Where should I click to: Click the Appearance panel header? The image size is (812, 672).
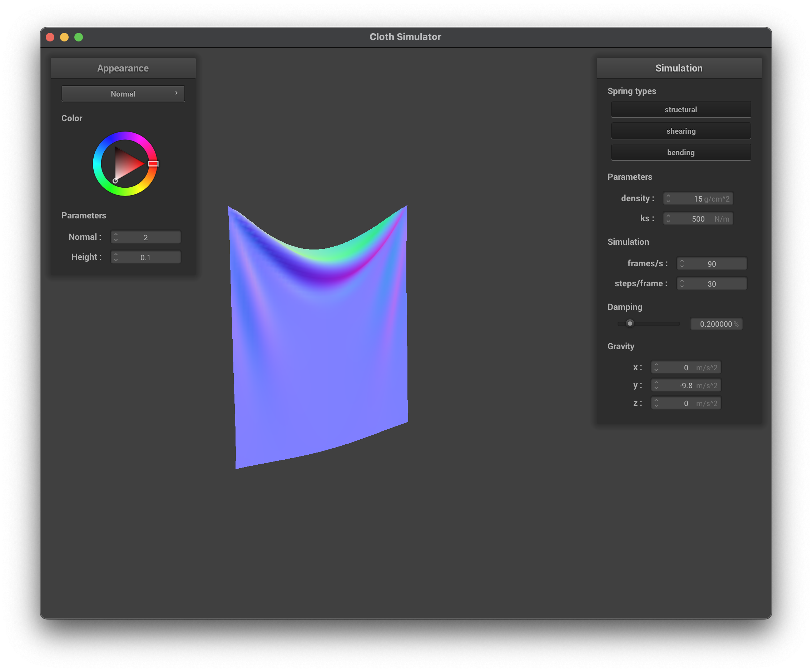[123, 68]
